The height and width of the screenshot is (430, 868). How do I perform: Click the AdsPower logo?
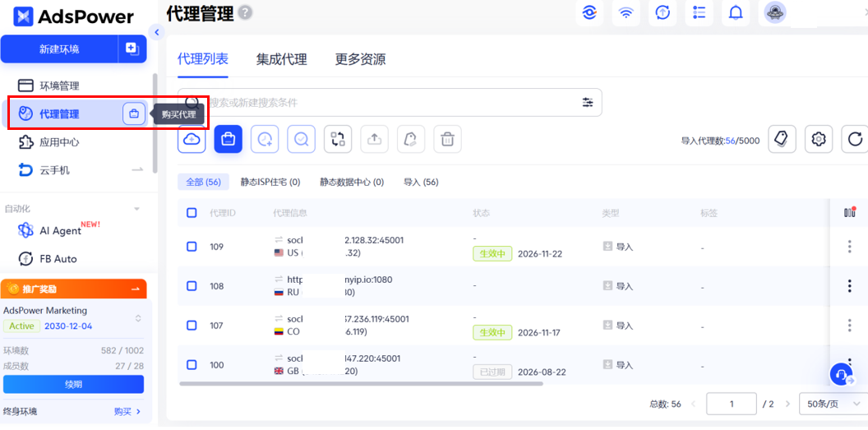click(74, 16)
